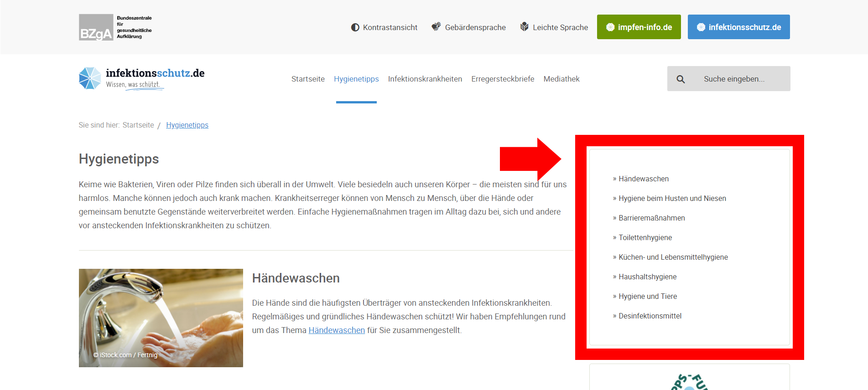Open Haushaltshygiene sidebar link

(x=647, y=277)
